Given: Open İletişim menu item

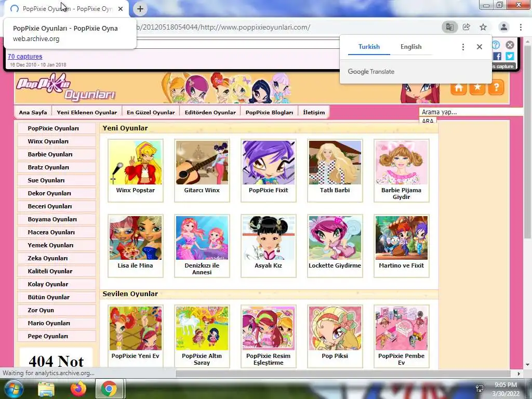Looking at the screenshot, I should [314, 112].
